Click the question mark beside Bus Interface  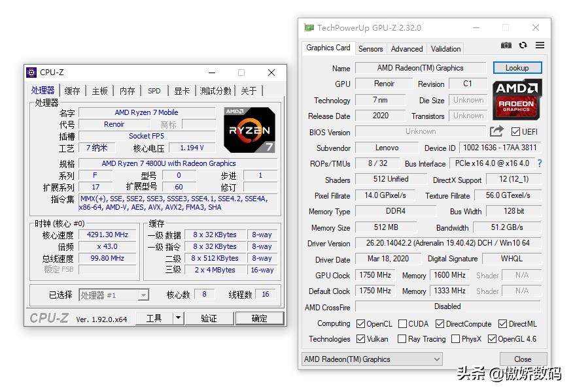coord(540,163)
